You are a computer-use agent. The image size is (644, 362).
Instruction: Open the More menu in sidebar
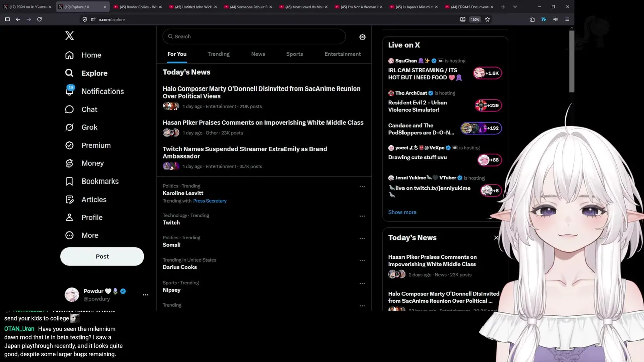82,235
